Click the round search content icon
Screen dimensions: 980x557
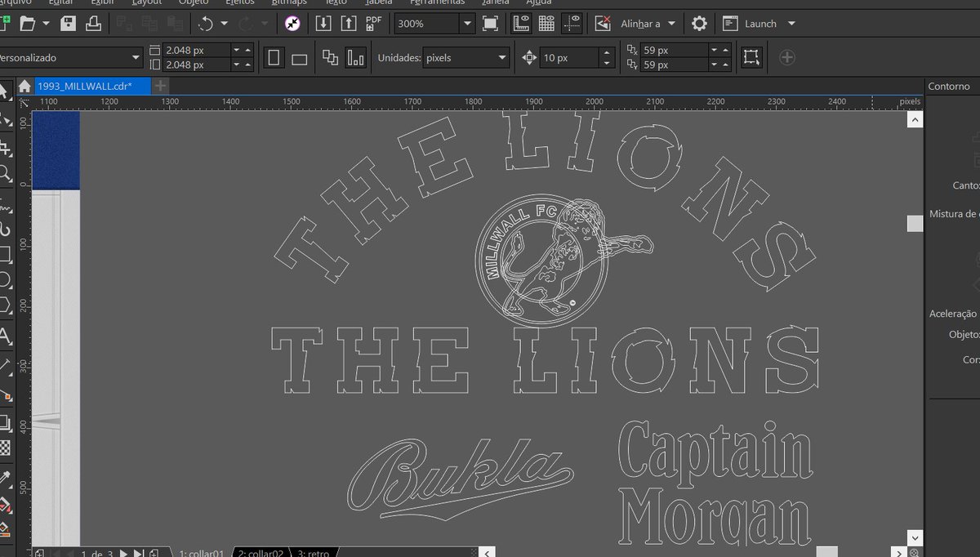click(x=292, y=24)
